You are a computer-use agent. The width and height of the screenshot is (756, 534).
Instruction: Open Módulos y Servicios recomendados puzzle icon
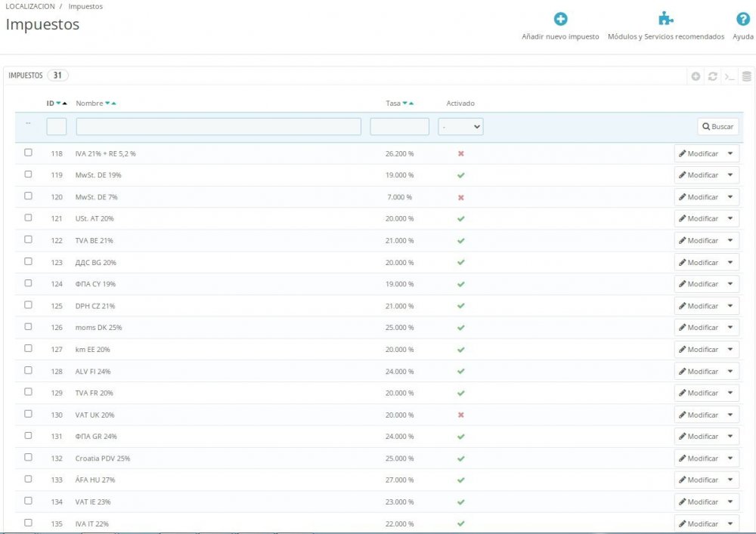pyautogui.click(x=665, y=20)
